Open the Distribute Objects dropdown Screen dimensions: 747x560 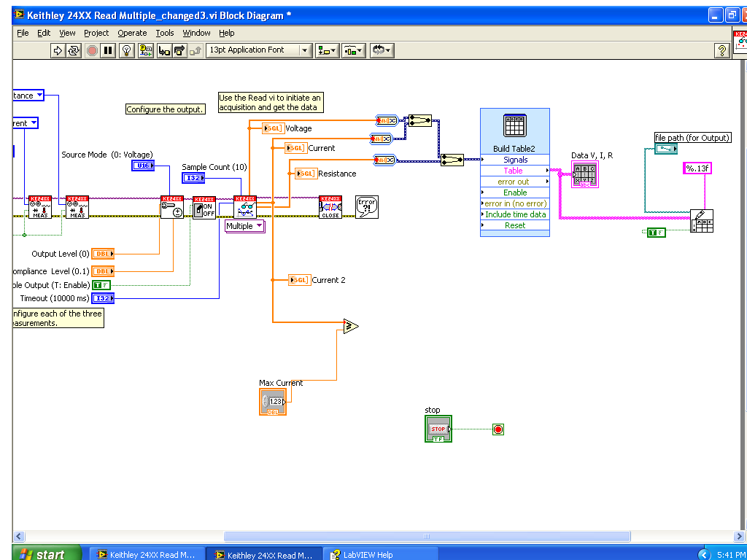click(354, 50)
